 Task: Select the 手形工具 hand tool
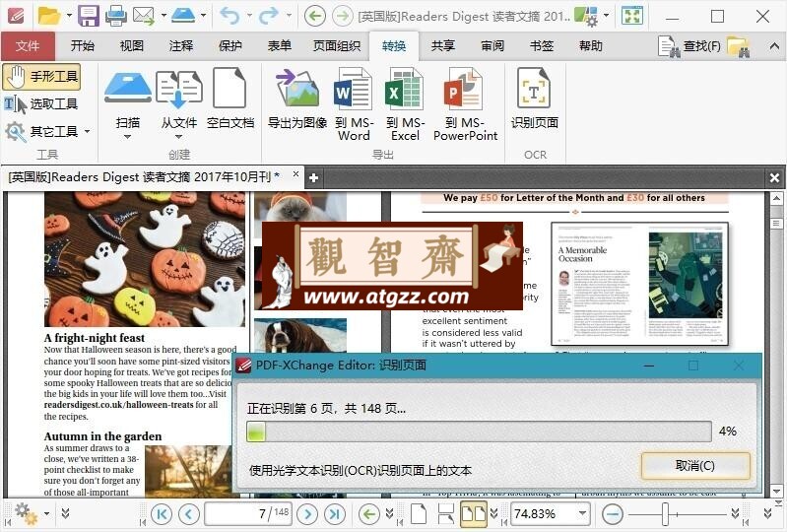click(x=41, y=76)
